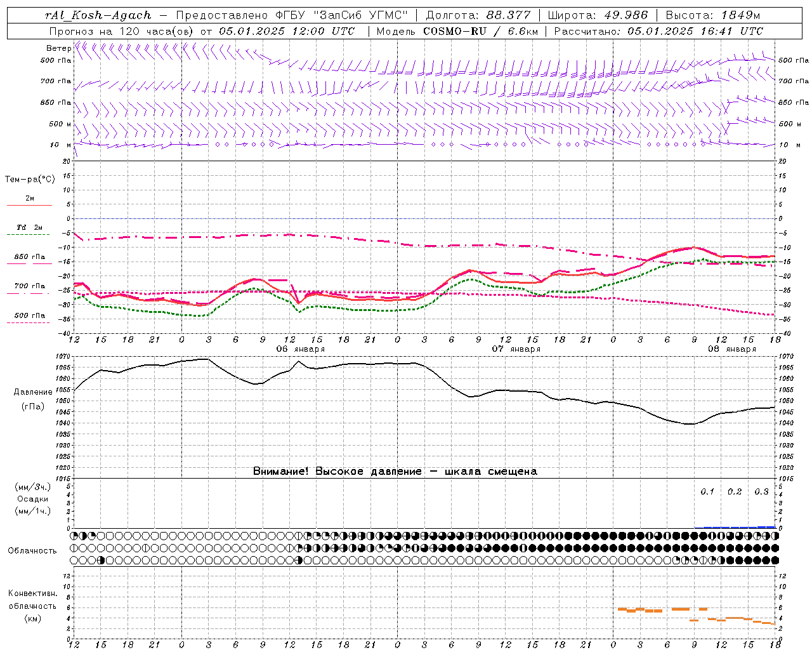This screenshot has height=650, width=812.
Task: Click the station name rAl_Kosh-Agach
Action: pos(98,16)
